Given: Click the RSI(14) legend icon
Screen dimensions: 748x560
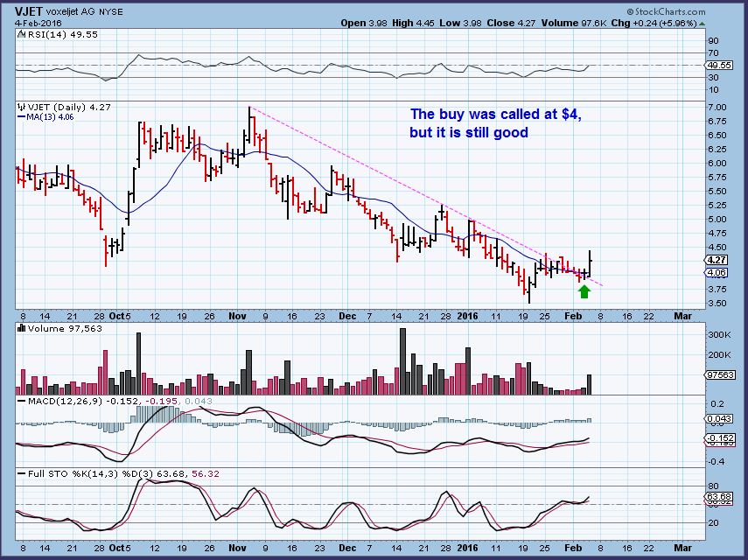Looking at the screenshot, I should 22,34.
